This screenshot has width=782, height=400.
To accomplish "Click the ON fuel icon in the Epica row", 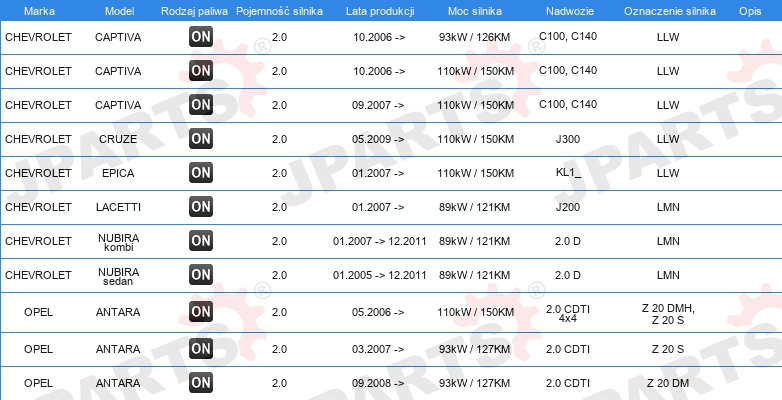I will (x=201, y=172).
